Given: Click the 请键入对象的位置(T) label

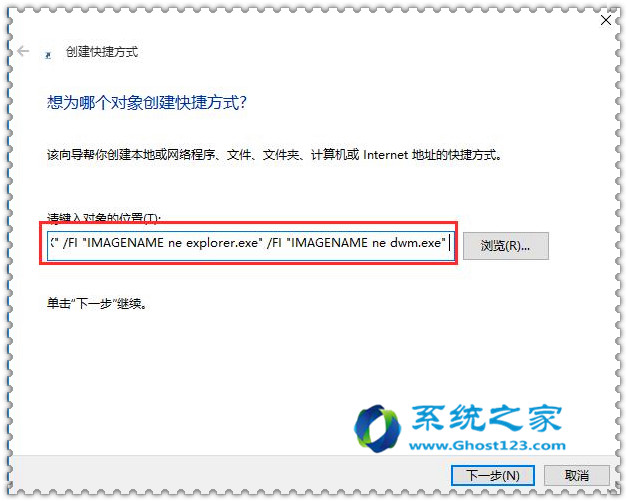Looking at the screenshot, I should [x=103, y=217].
